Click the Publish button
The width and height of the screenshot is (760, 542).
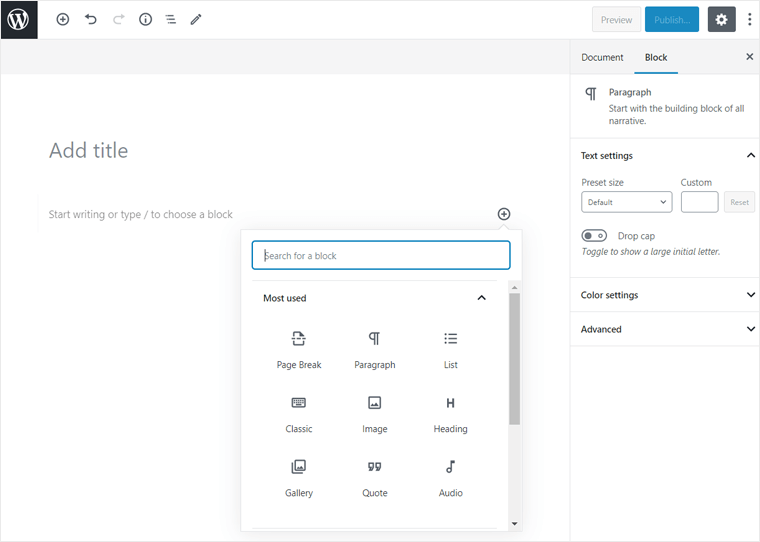pyautogui.click(x=671, y=19)
